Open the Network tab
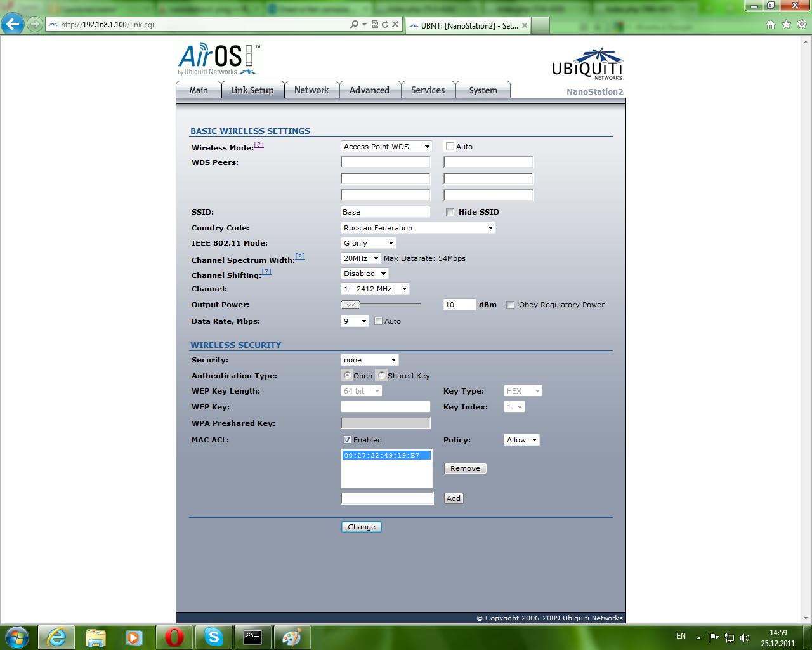 point(311,90)
